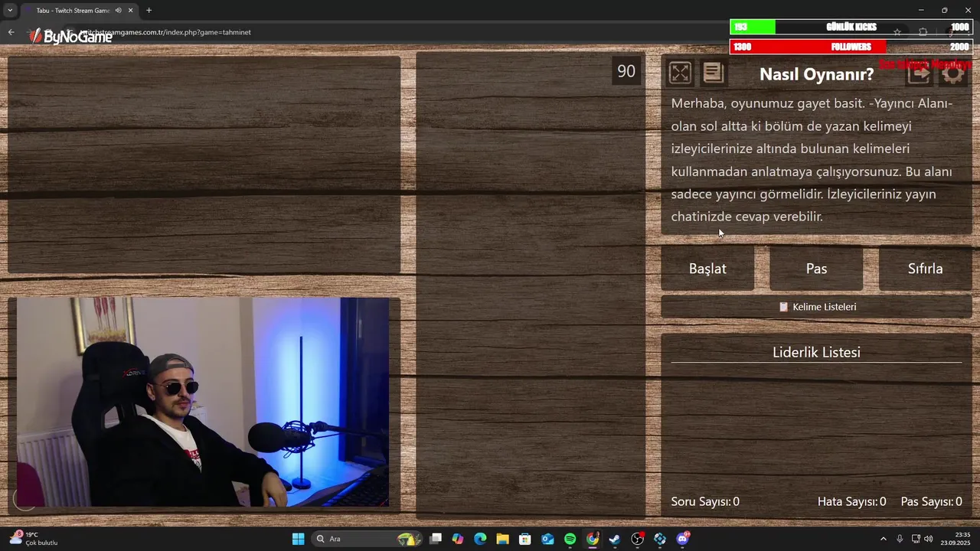Click the streamer webcam feed
Viewport: 980px width, 551px height.
pyautogui.click(x=203, y=402)
